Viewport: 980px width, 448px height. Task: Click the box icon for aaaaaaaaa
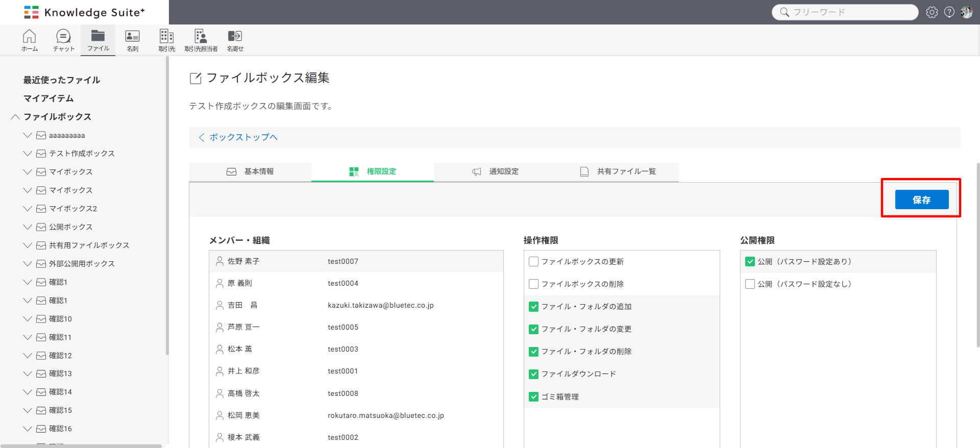click(x=41, y=135)
